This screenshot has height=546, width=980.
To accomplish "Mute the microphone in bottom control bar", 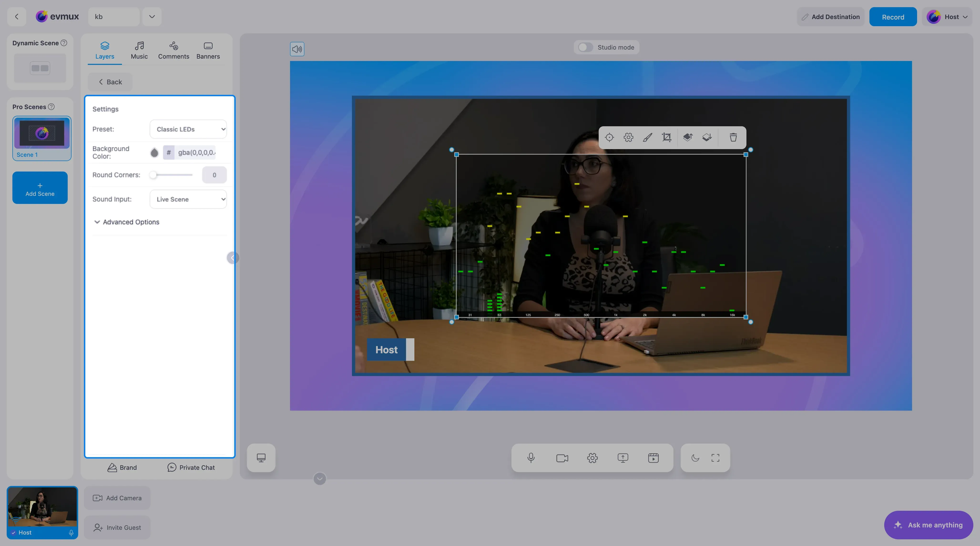I will (x=531, y=458).
